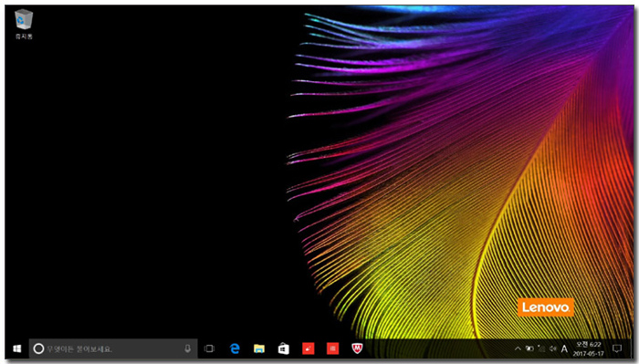Switch IME input mode A

(564, 348)
